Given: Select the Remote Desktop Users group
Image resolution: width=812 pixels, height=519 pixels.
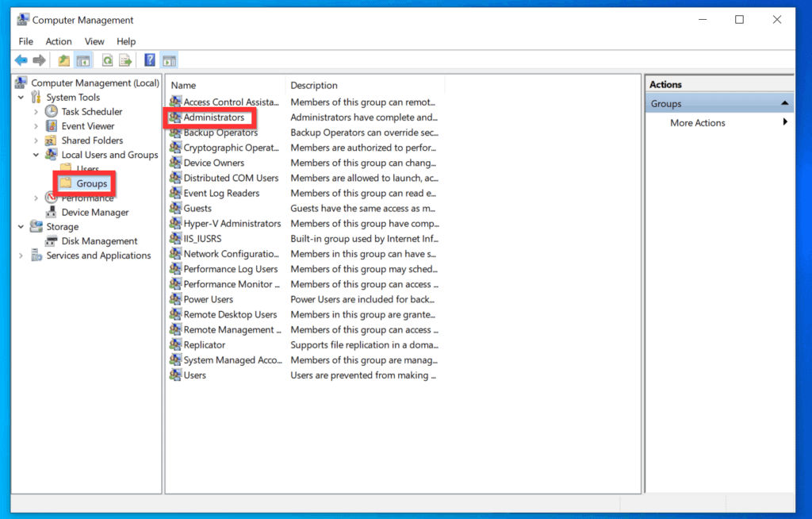Looking at the screenshot, I should coord(230,315).
